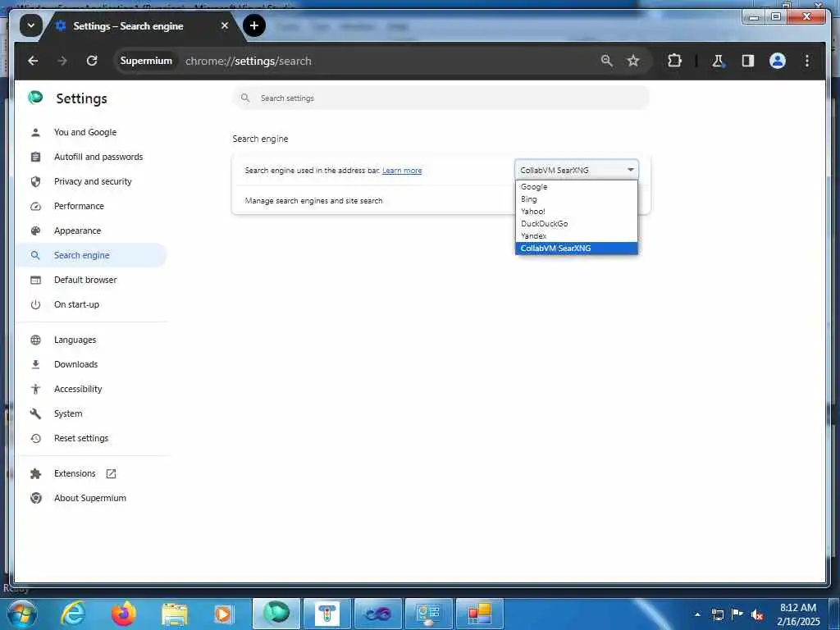
Task: Open Privacy and security section
Action: [x=93, y=181]
